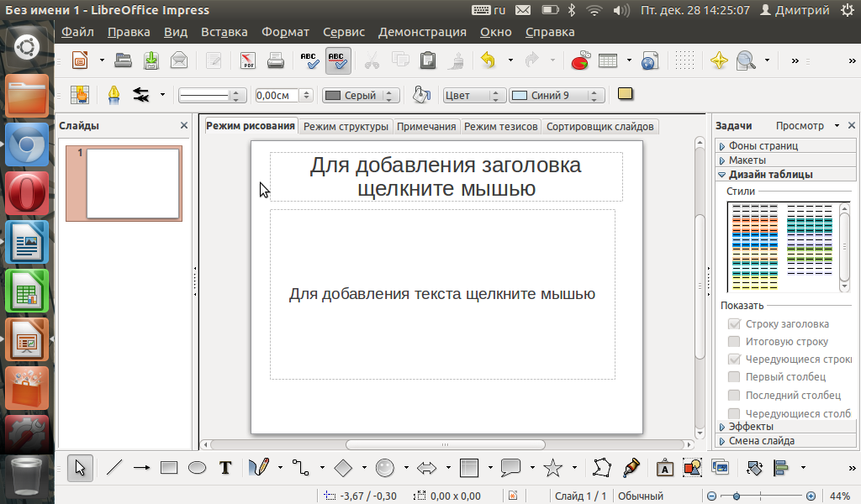Run the Spelling check icon
The height and width of the screenshot is (504, 861).
(309, 60)
